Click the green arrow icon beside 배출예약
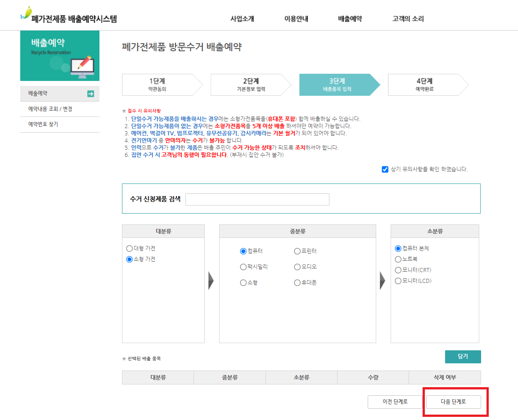This screenshot has width=518, height=420. [90, 94]
